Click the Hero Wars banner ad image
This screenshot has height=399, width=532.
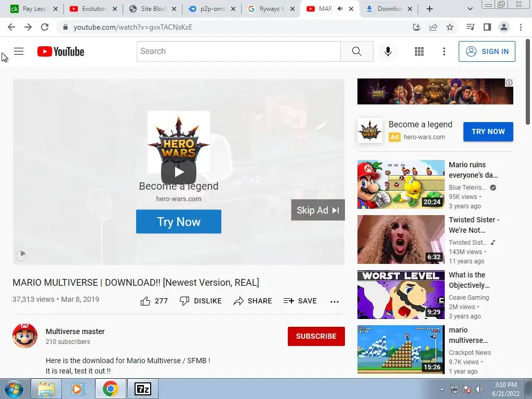coord(435,91)
